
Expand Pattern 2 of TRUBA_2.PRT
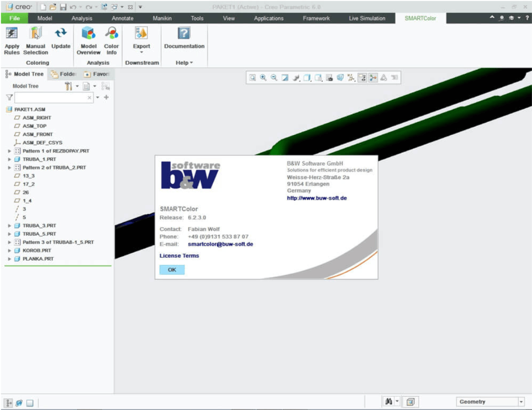click(x=9, y=168)
